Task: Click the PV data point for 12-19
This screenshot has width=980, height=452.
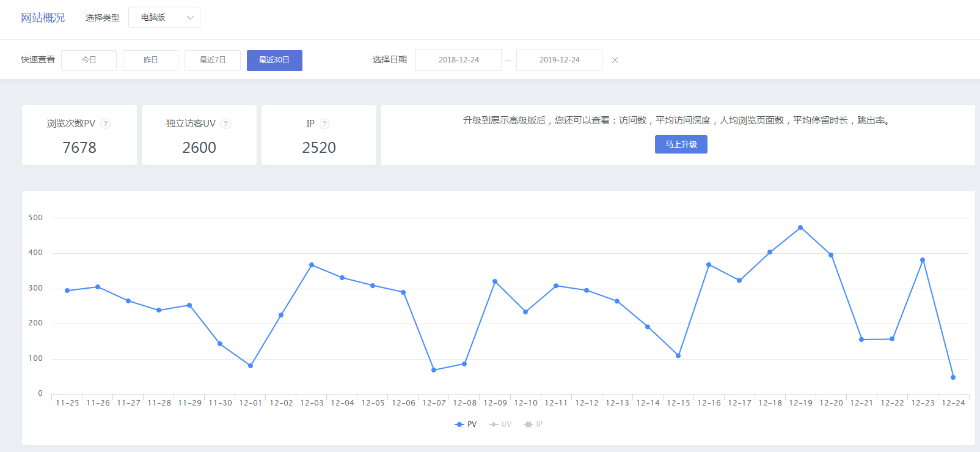Action: tap(800, 228)
